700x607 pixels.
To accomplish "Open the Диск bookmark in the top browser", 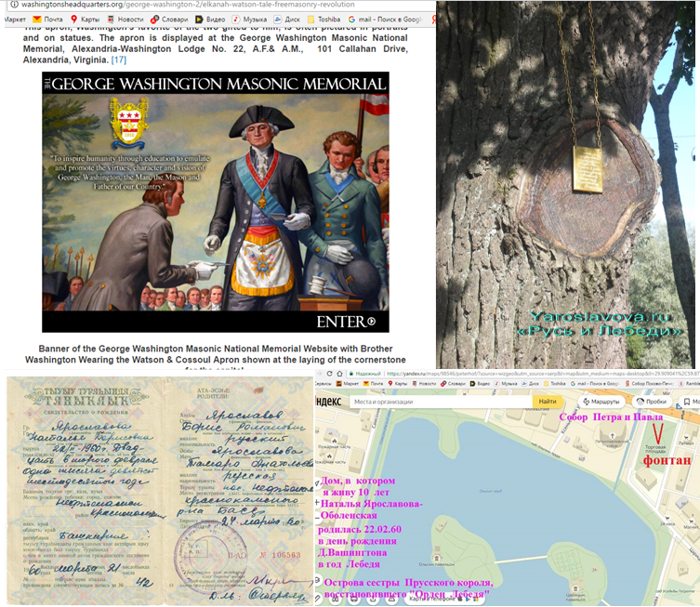I will click(x=287, y=20).
